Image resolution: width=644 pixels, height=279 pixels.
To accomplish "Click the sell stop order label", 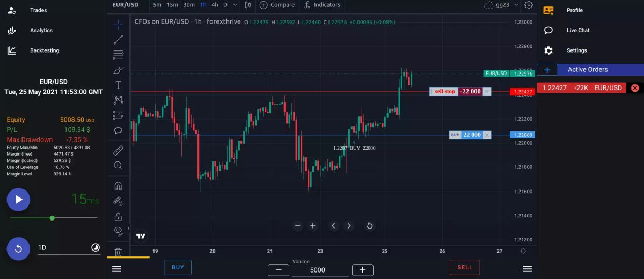I will pyautogui.click(x=444, y=92).
